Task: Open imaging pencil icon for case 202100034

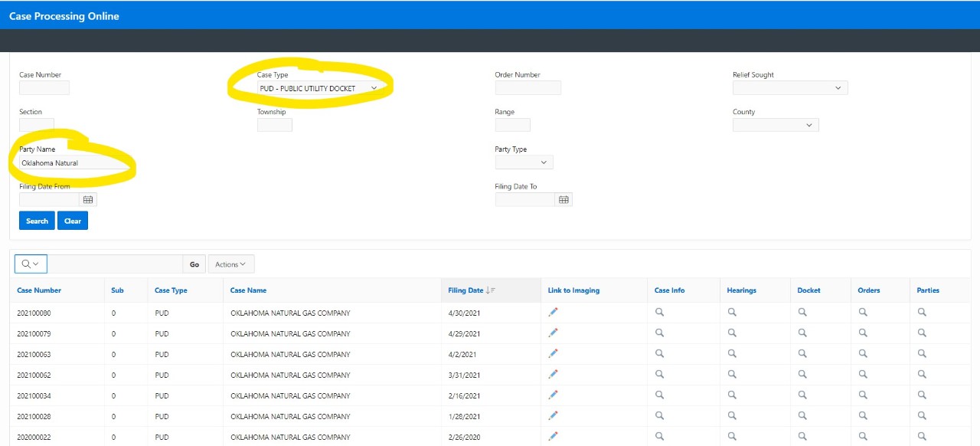Action: coord(553,395)
